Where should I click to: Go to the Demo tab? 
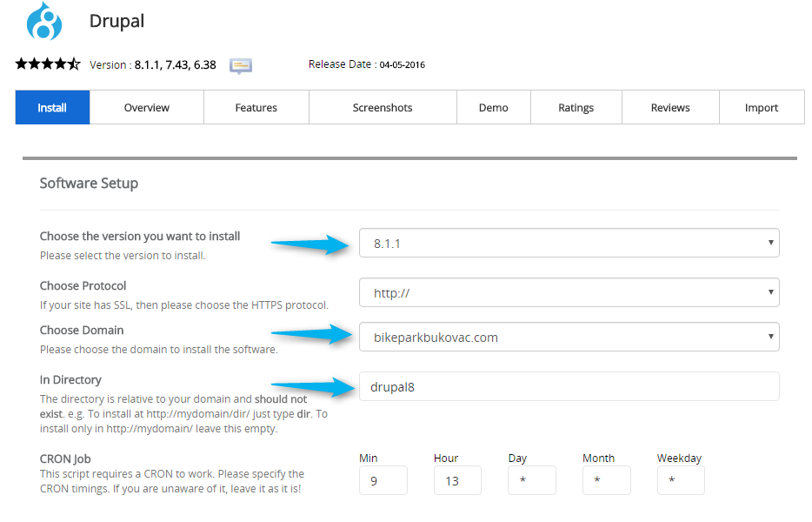pos(494,107)
